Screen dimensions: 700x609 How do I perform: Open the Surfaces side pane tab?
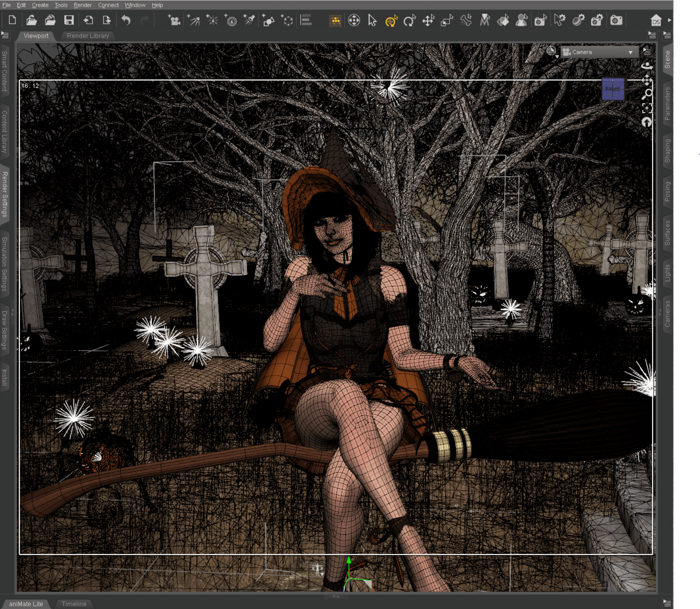coord(667,233)
